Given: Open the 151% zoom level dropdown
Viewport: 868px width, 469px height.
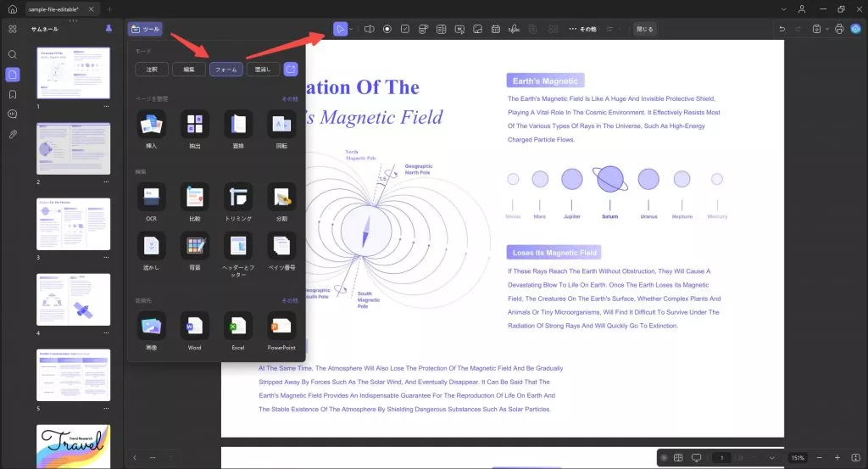Looking at the screenshot, I should 798,458.
